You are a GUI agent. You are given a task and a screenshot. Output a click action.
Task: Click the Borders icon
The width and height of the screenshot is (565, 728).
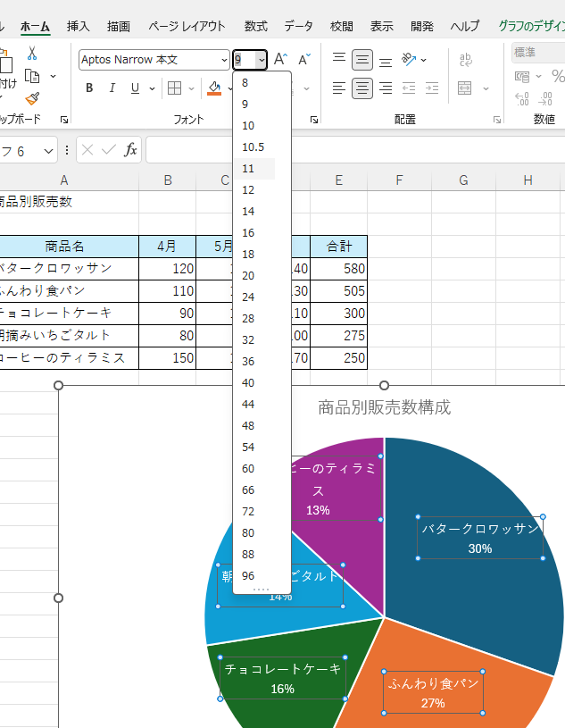(174, 88)
